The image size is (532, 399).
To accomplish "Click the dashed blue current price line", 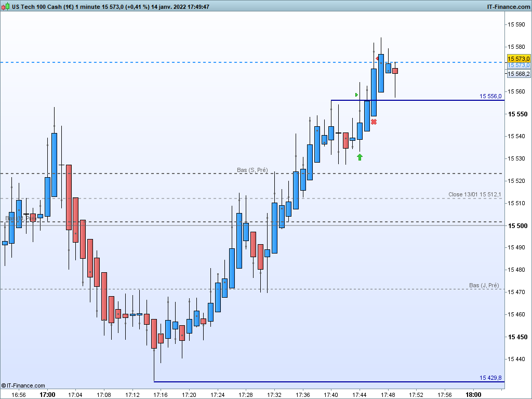I will pyautogui.click(x=252, y=62).
